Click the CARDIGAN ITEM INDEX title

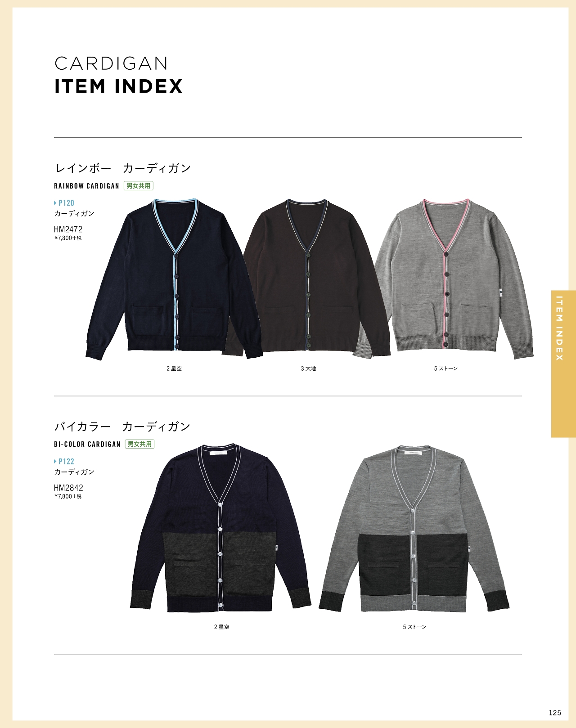[x=119, y=75]
